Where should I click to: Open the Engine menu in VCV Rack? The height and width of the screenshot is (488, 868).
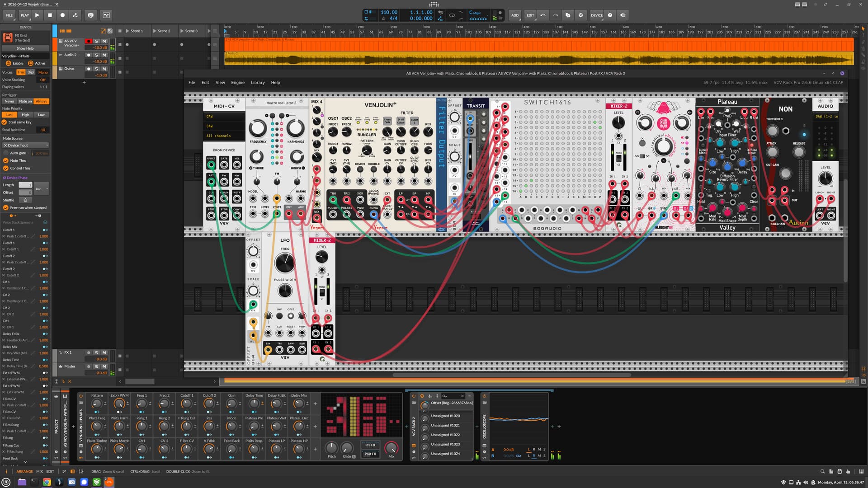pyautogui.click(x=238, y=83)
